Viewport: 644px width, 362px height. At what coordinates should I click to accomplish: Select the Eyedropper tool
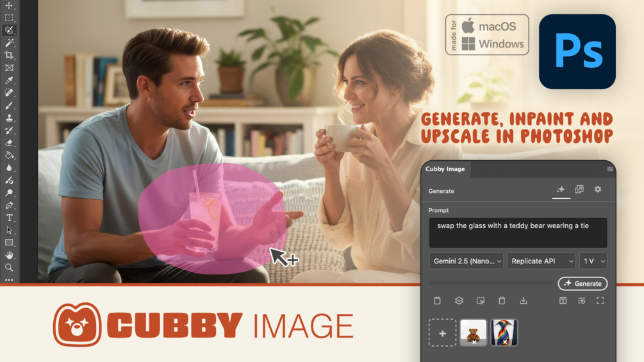[9, 80]
